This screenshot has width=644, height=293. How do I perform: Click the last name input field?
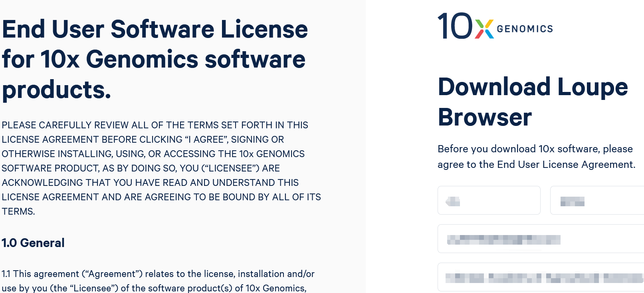597,200
